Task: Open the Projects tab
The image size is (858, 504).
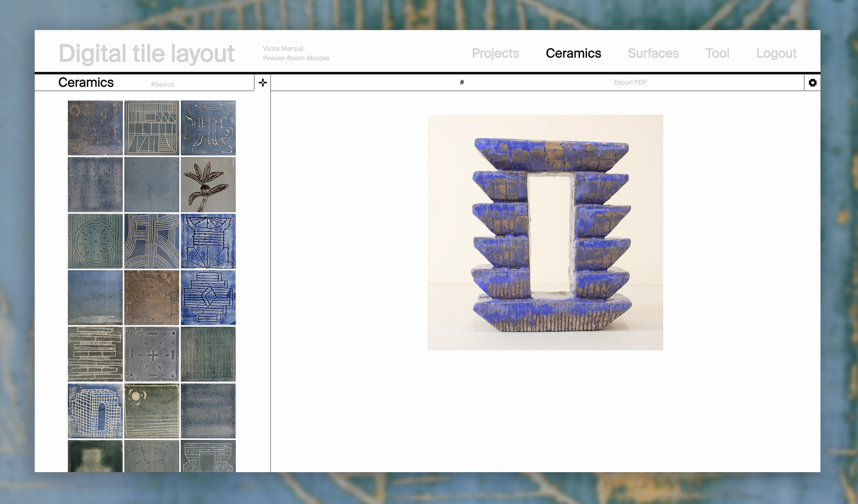Action: [495, 53]
